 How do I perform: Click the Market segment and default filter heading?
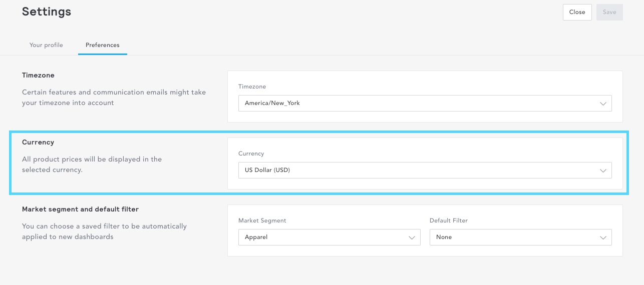pyautogui.click(x=80, y=209)
